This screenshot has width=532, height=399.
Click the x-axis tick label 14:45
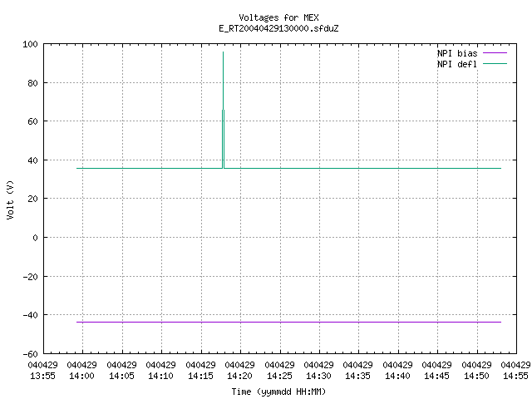(436, 376)
